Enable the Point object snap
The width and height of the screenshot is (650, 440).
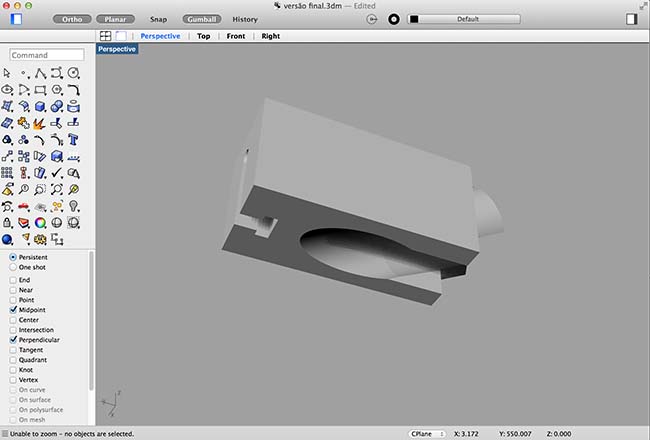13,300
